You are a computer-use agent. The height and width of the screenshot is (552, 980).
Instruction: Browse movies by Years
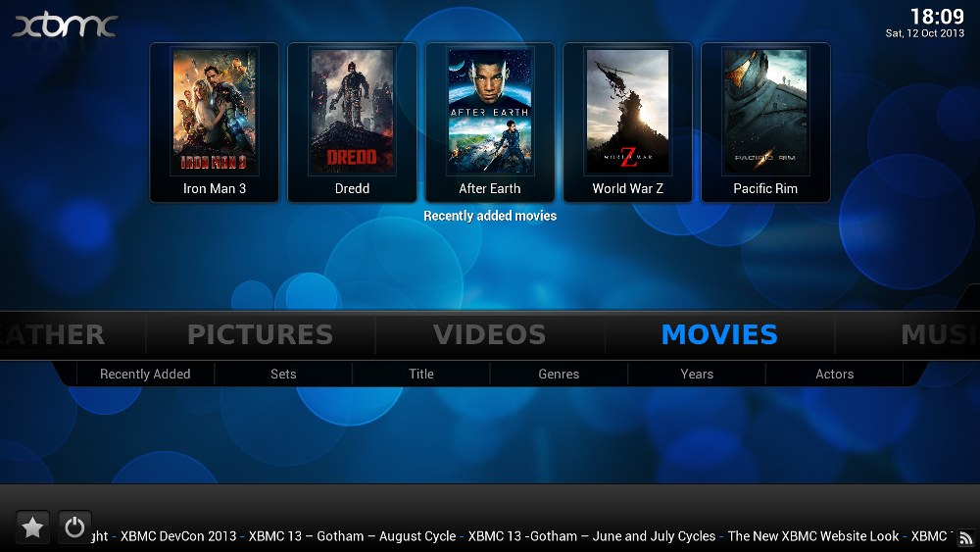697,374
